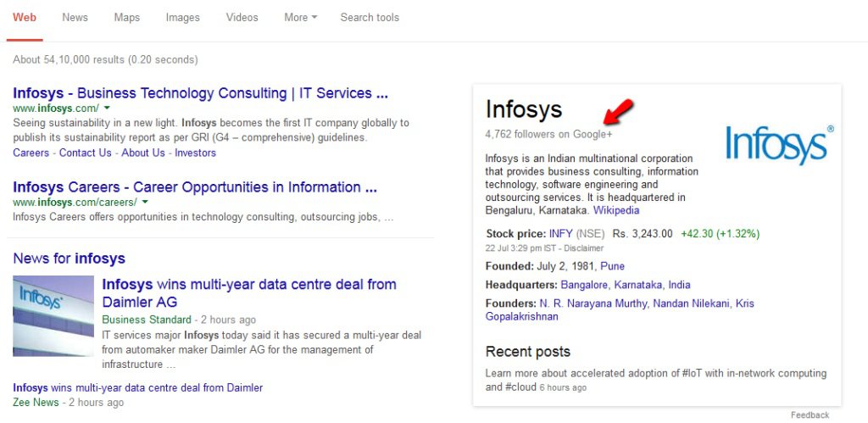This screenshot has height=423, width=868.
Task: Click the +42.30 (+1.32%) price change
Action: click(x=721, y=234)
